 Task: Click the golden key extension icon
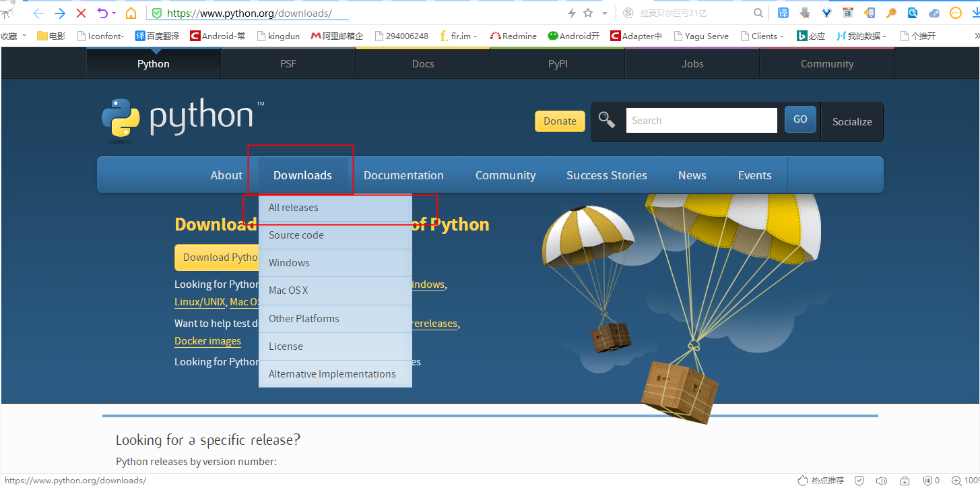click(x=891, y=13)
